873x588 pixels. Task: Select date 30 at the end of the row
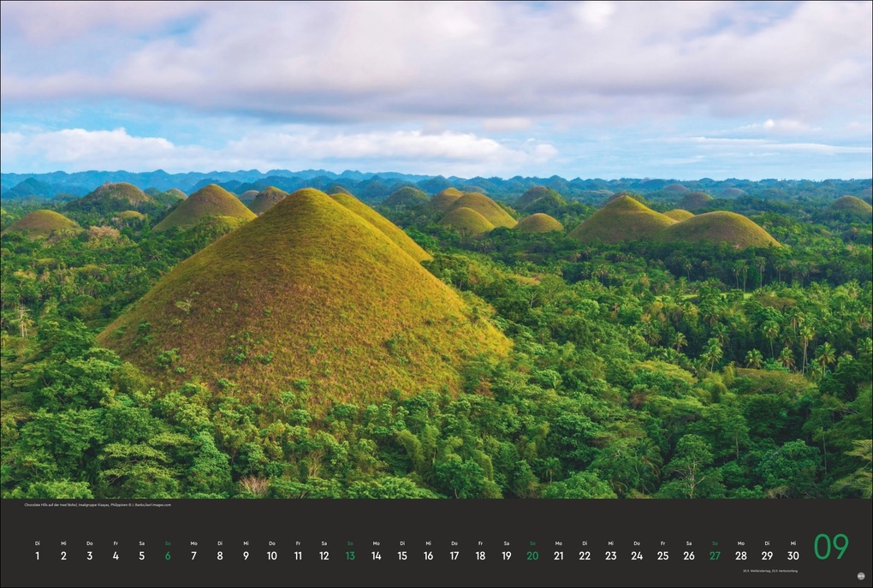pyautogui.click(x=793, y=555)
